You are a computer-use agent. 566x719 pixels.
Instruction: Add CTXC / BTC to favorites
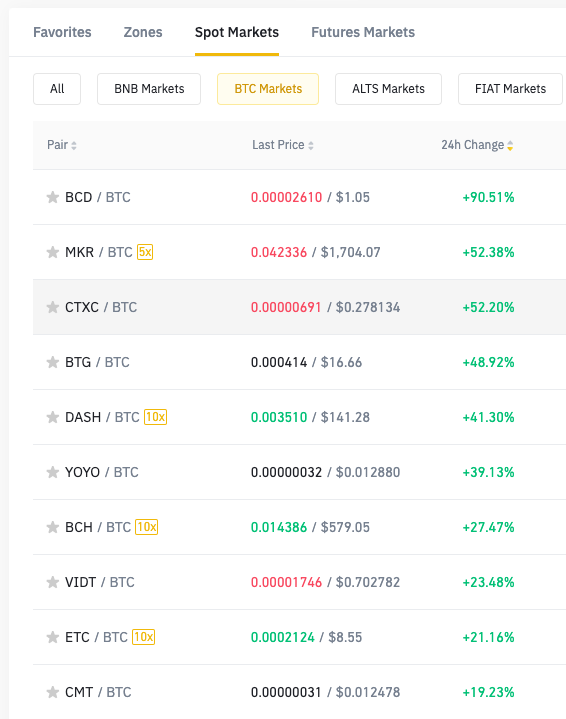pos(53,307)
